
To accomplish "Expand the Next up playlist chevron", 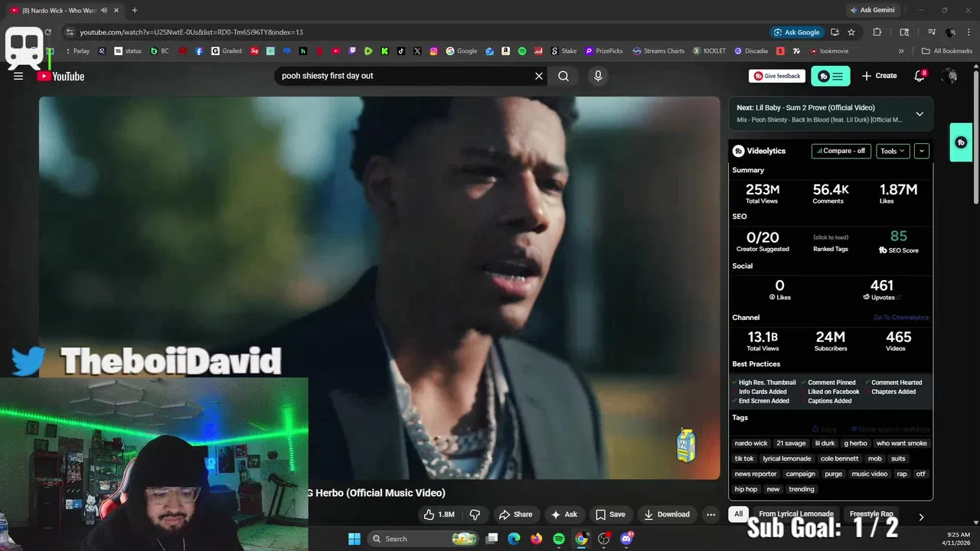I will click(x=920, y=113).
